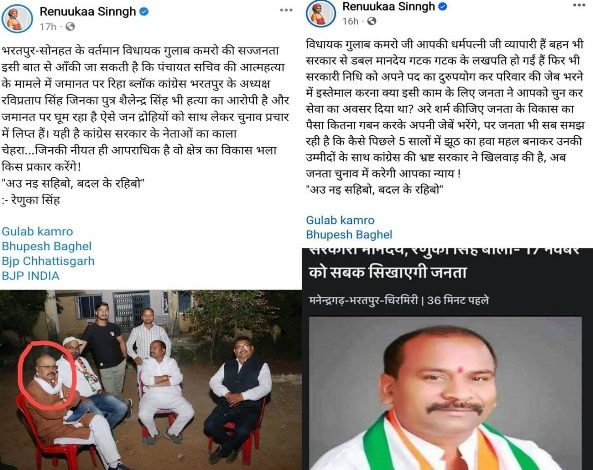
Task: Open Renuukaa Sinngh profile from the 17h post
Action: [88, 12]
